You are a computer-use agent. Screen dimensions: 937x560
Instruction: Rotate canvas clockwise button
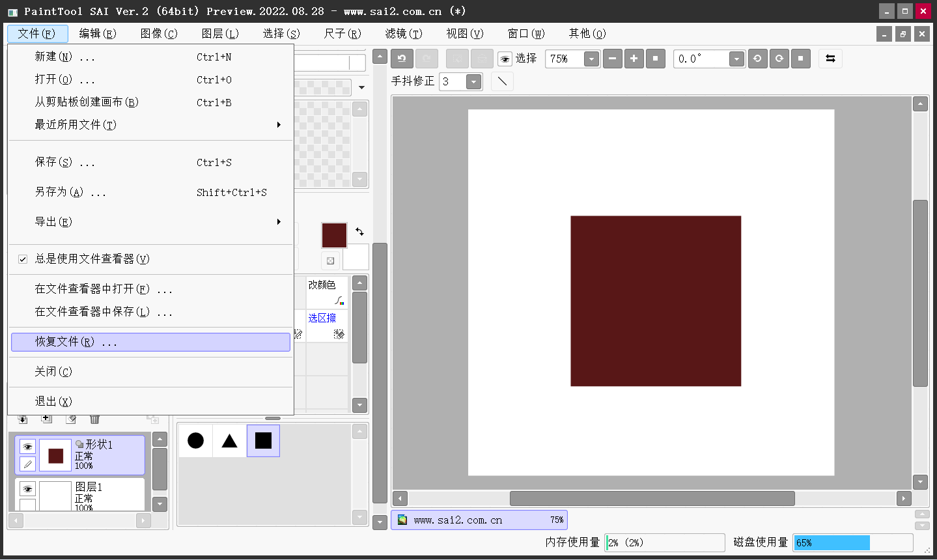(x=779, y=59)
